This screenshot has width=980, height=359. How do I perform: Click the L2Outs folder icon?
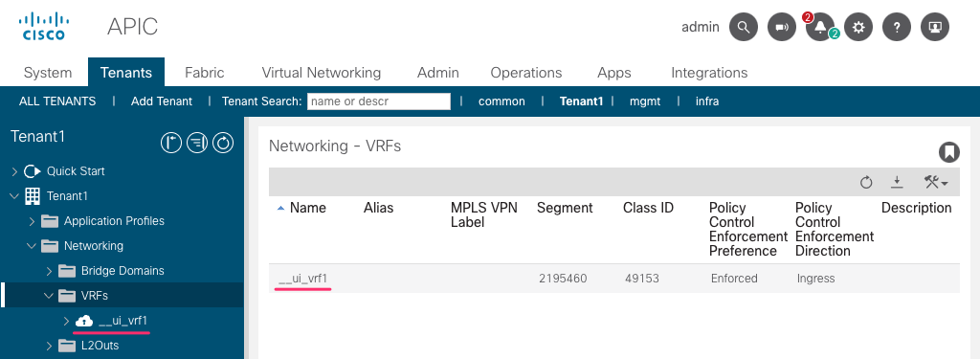point(67,346)
